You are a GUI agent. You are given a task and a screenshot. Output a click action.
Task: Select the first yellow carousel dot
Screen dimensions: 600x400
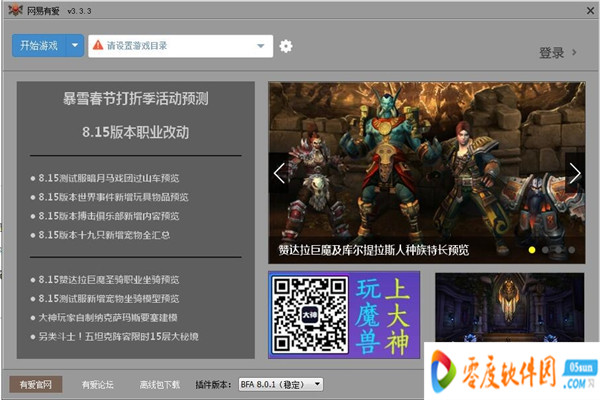tap(532, 250)
